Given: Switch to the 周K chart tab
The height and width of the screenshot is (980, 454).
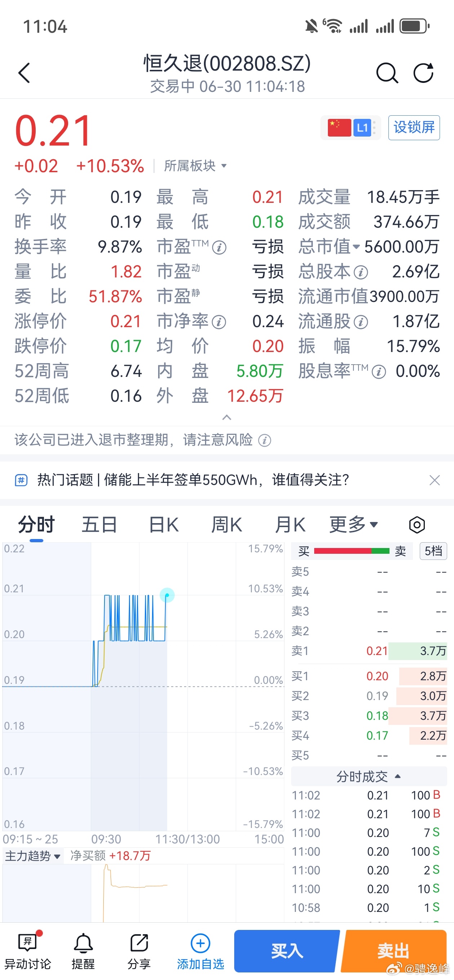Looking at the screenshot, I should point(226,525).
